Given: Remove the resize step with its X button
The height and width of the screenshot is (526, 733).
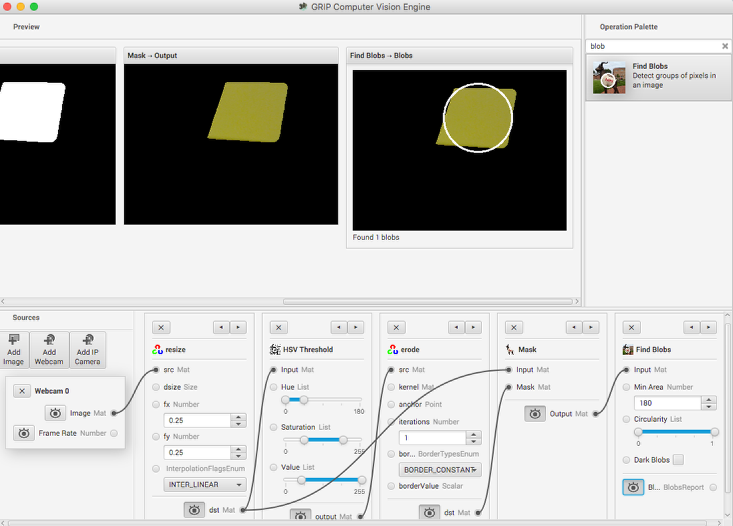Looking at the screenshot, I should pos(162,327).
